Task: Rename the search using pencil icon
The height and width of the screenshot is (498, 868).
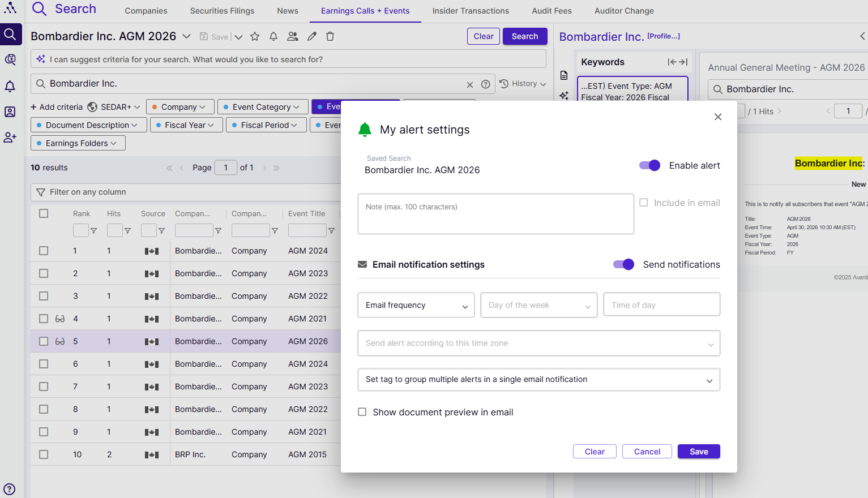Action: coord(312,37)
